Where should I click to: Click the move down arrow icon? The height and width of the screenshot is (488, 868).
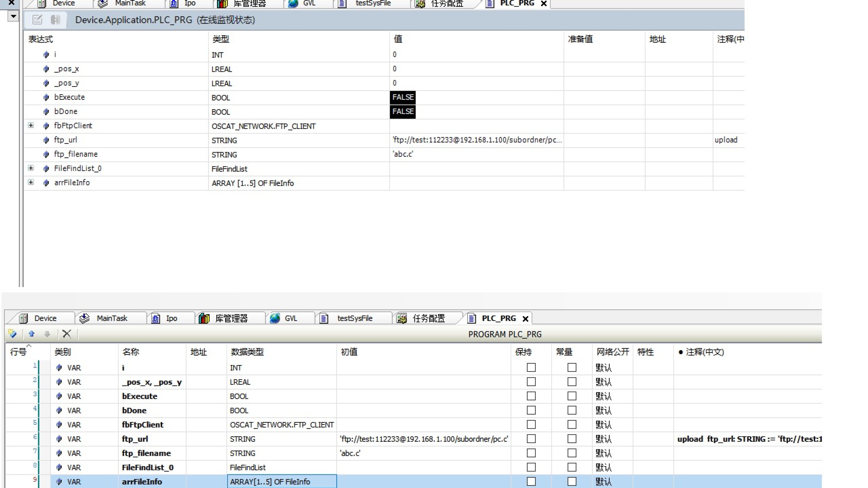(47, 334)
